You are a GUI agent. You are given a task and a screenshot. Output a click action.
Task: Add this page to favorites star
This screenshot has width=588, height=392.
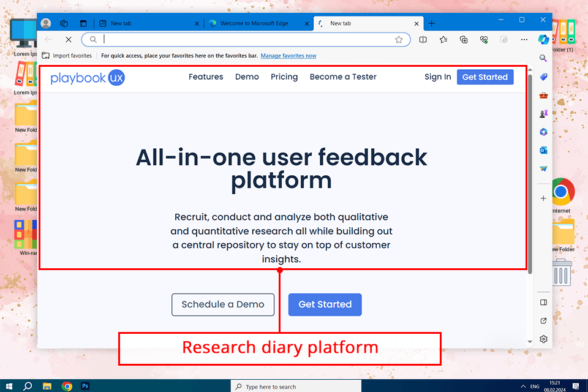pos(399,39)
